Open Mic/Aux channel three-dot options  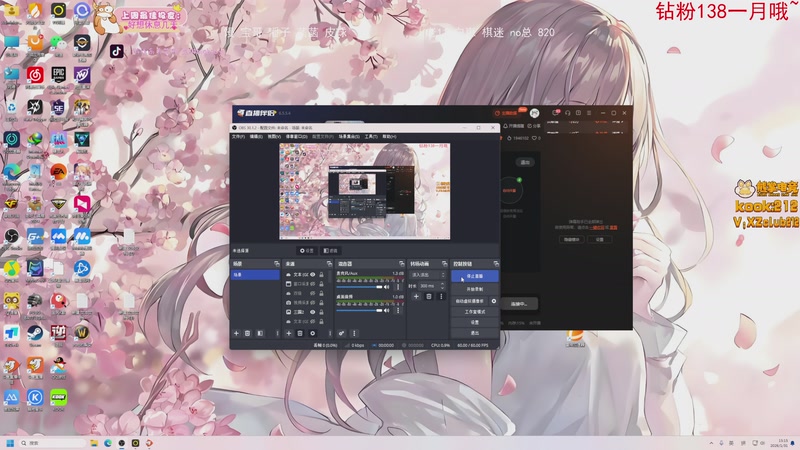[x=398, y=287]
